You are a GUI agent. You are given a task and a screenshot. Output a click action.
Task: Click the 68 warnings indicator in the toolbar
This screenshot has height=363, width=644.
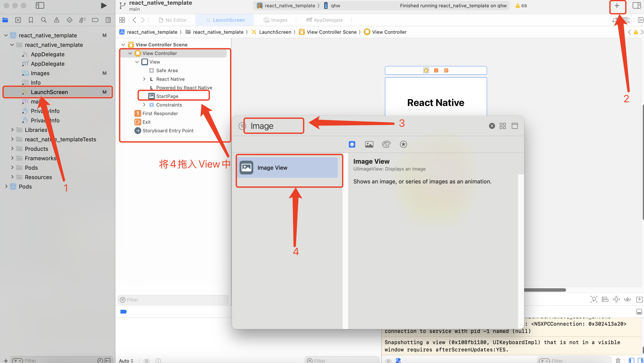521,6
